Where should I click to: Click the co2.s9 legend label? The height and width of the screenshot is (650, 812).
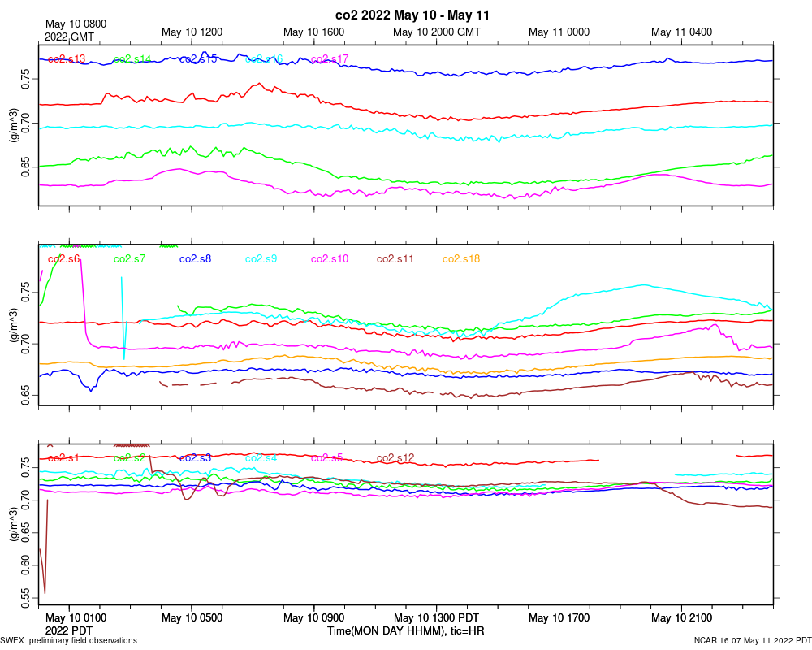coord(261,258)
